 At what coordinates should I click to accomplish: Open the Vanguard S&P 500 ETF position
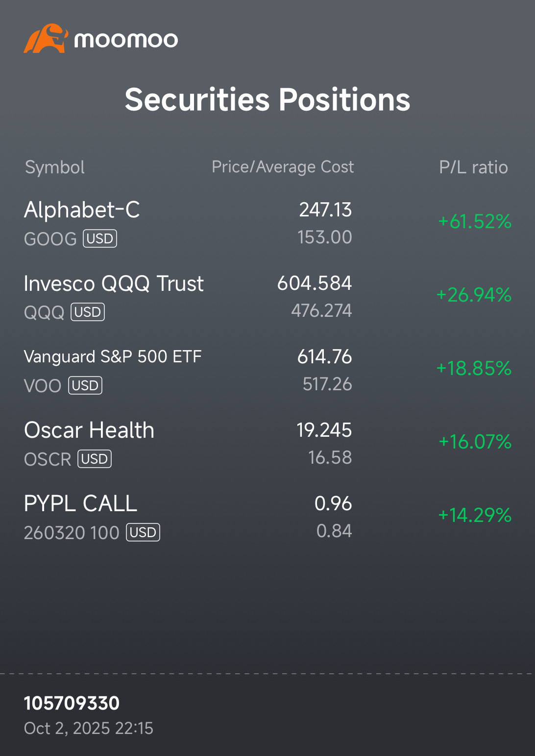(x=113, y=357)
